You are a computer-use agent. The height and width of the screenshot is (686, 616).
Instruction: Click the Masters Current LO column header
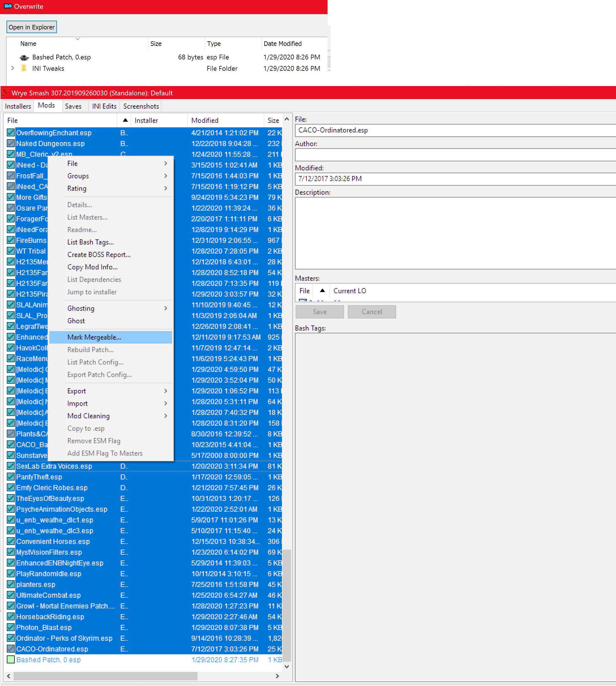350,291
